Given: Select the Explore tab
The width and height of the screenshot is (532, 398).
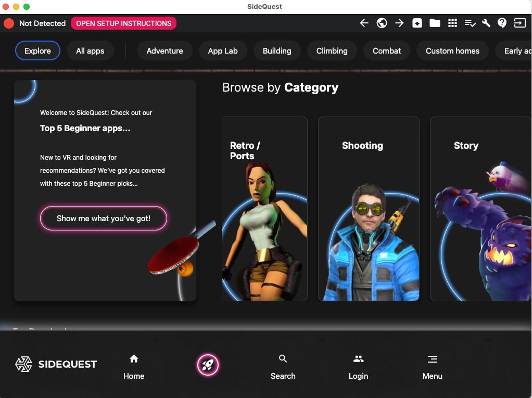Looking at the screenshot, I should [x=37, y=51].
